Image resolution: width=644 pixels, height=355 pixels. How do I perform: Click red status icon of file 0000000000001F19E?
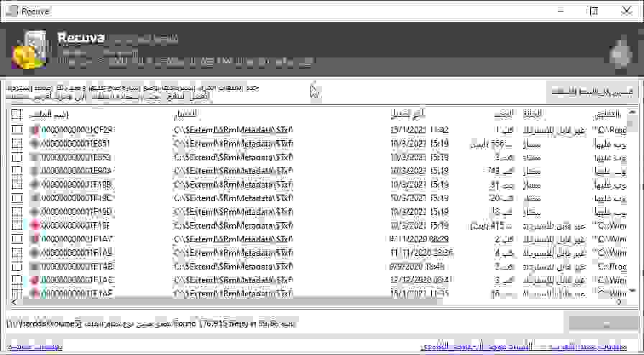[34, 225]
